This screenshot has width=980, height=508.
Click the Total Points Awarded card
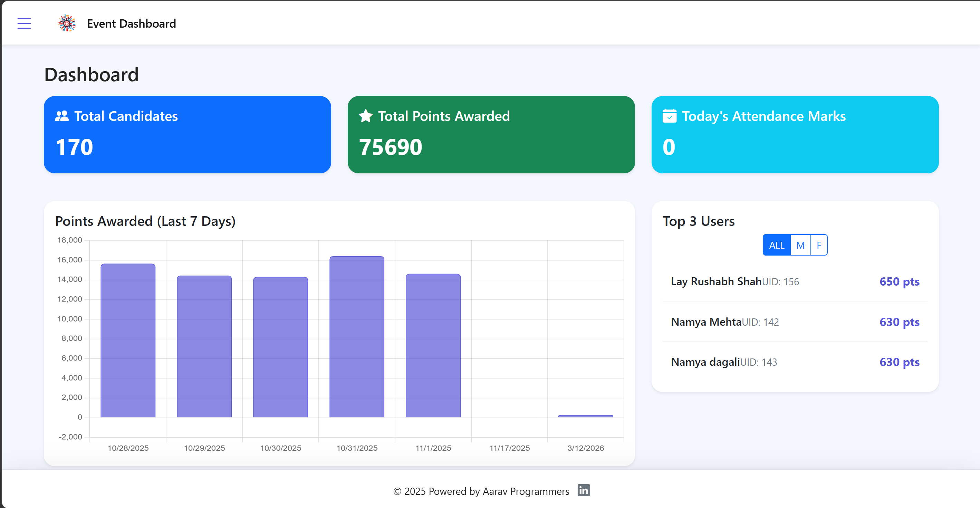[491, 135]
